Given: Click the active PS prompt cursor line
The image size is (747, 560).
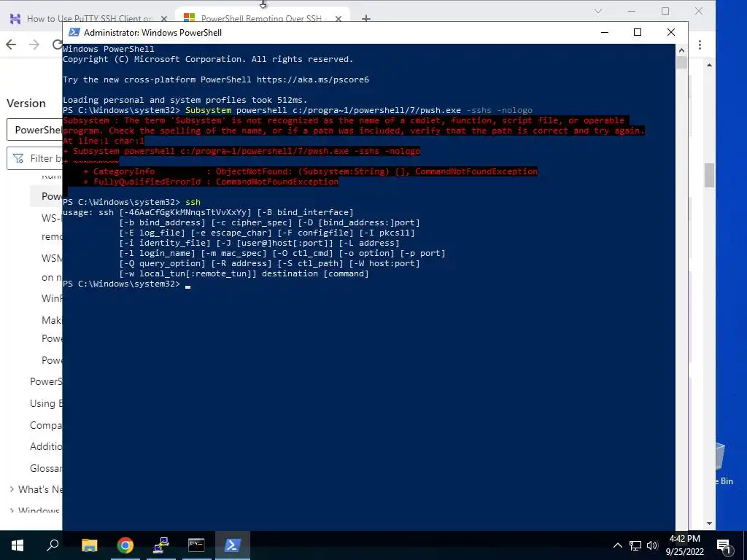Looking at the screenshot, I should tap(126, 284).
